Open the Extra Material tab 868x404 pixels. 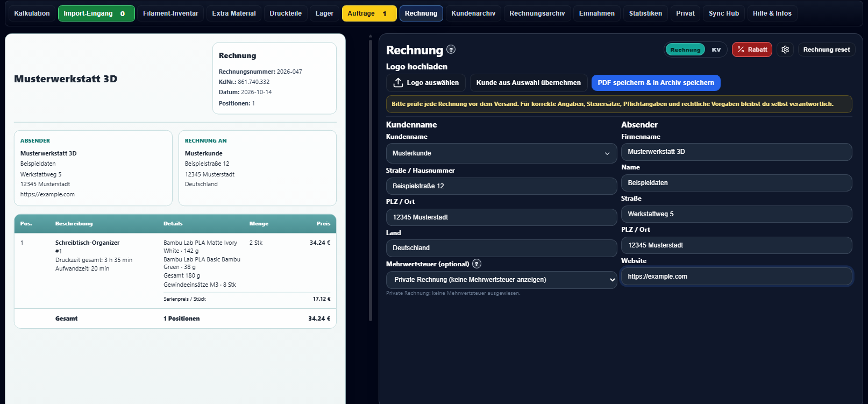(234, 13)
